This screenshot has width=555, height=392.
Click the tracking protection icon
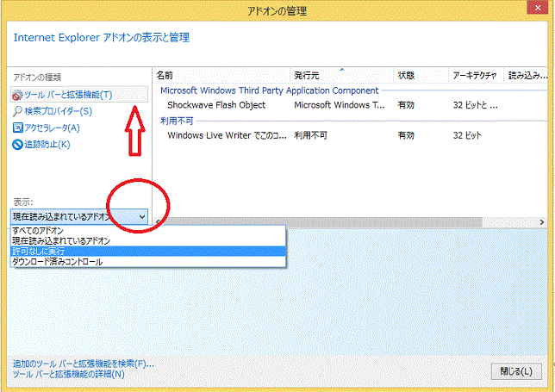(17, 145)
